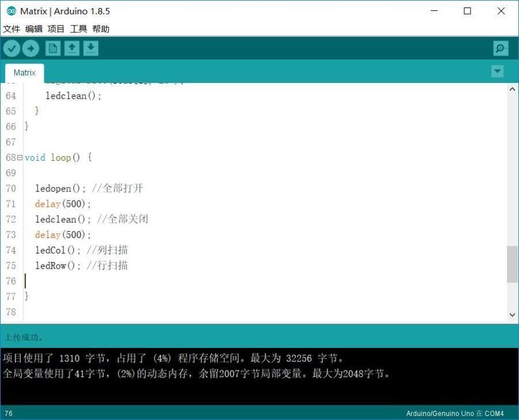Click the Upload arrow icon
This screenshot has height=420, width=519.
click(31, 48)
